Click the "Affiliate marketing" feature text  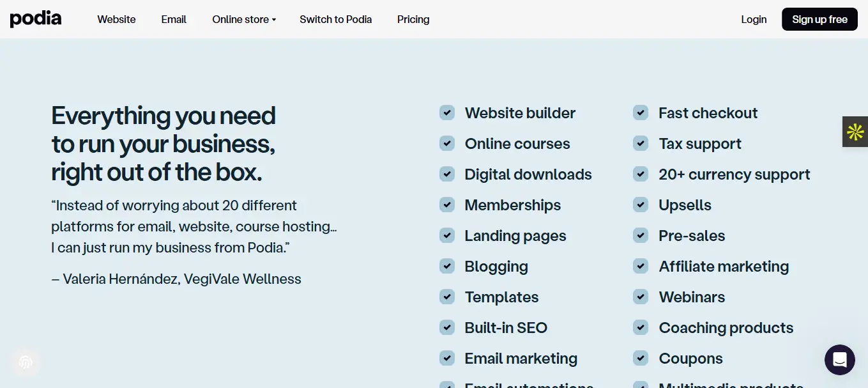click(724, 267)
